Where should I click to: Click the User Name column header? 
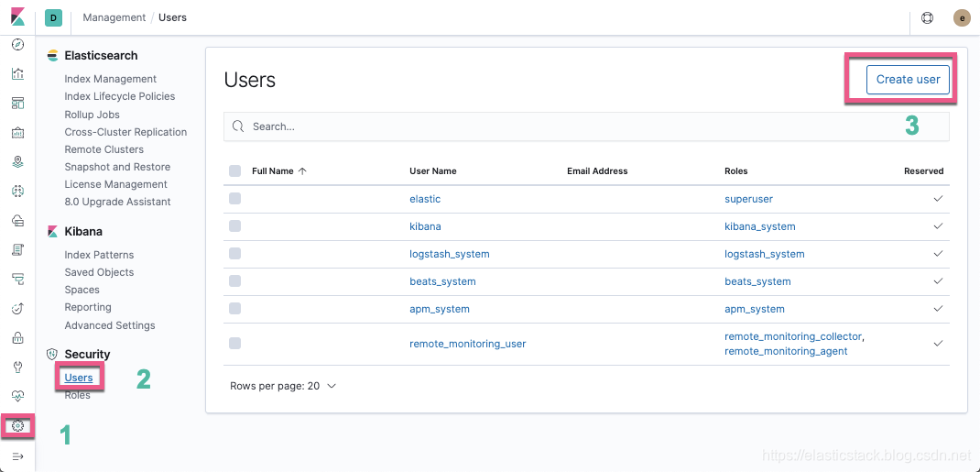coord(433,170)
